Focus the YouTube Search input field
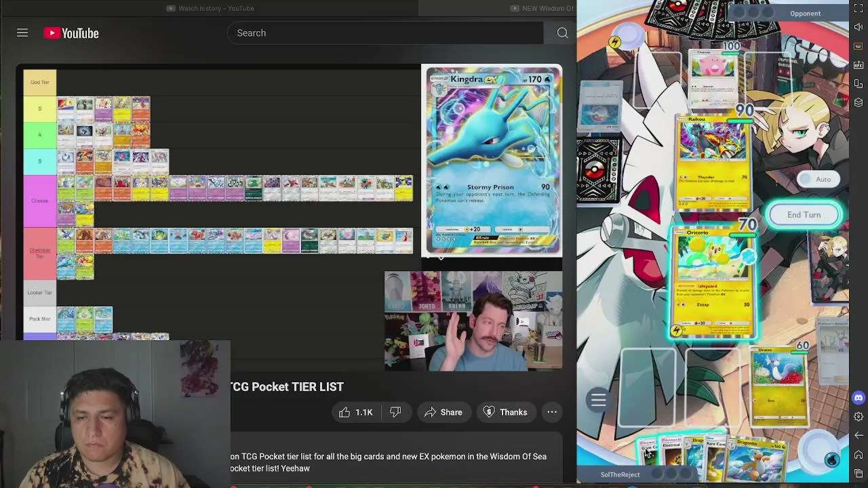The height and width of the screenshot is (488, 868). tap(385, 33)
